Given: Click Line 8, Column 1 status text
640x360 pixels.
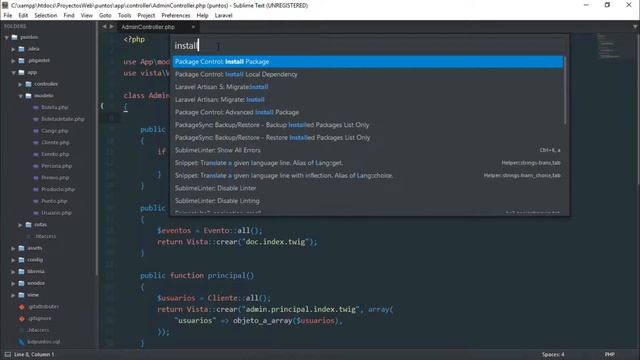Looking at the screenshot, I should 34,354.
